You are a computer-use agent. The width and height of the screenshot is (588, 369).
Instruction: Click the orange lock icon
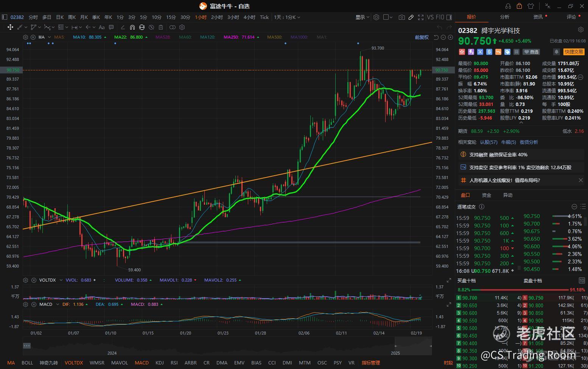coord(519,6)
